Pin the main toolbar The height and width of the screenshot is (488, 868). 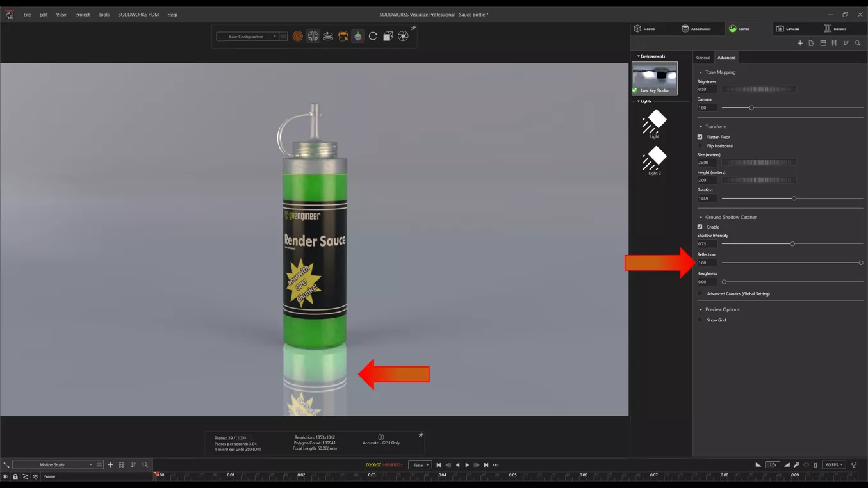[x=413, y=28]
